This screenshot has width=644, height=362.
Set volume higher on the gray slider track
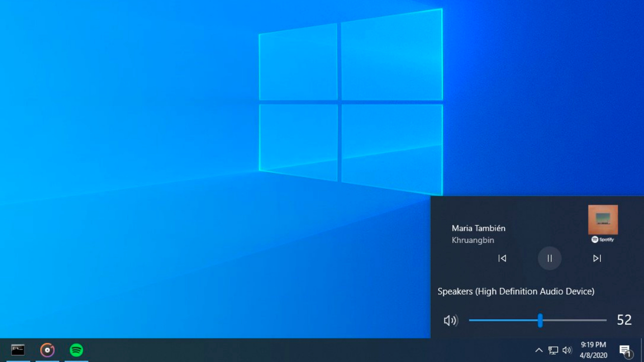[x=579, y=320]
